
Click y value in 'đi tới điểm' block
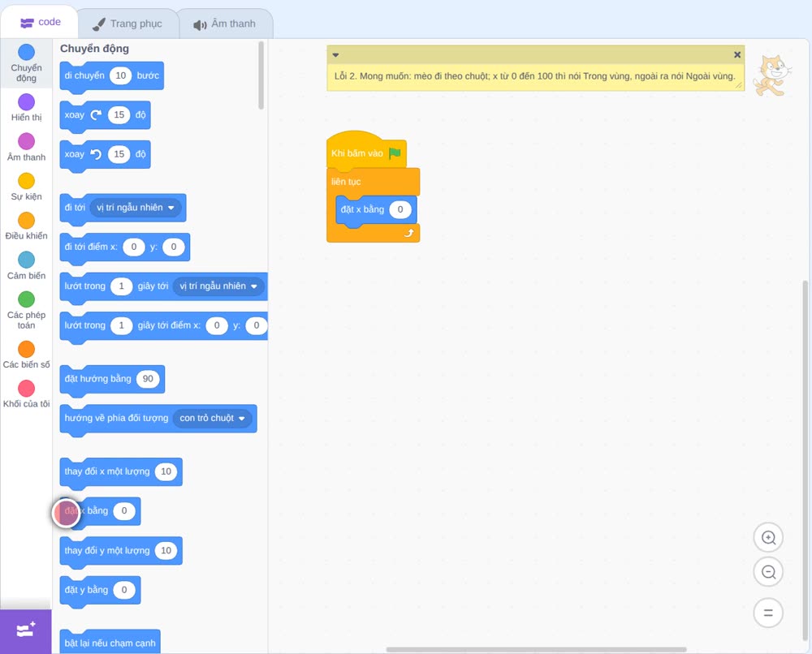click(174, 247)
